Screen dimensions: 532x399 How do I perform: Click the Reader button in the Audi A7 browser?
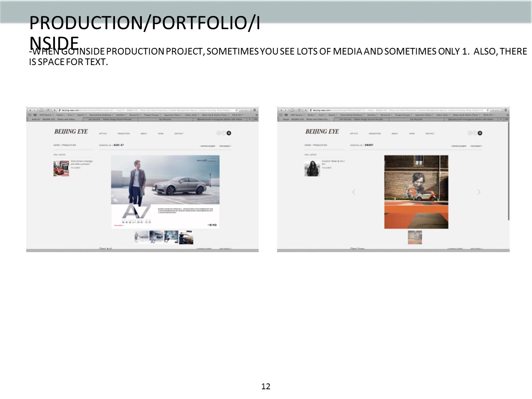[245, 110]
